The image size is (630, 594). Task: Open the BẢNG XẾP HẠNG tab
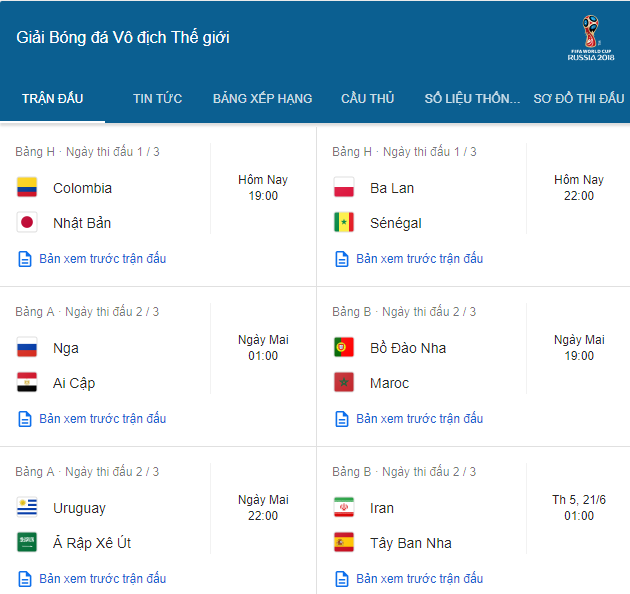(262, 98)
